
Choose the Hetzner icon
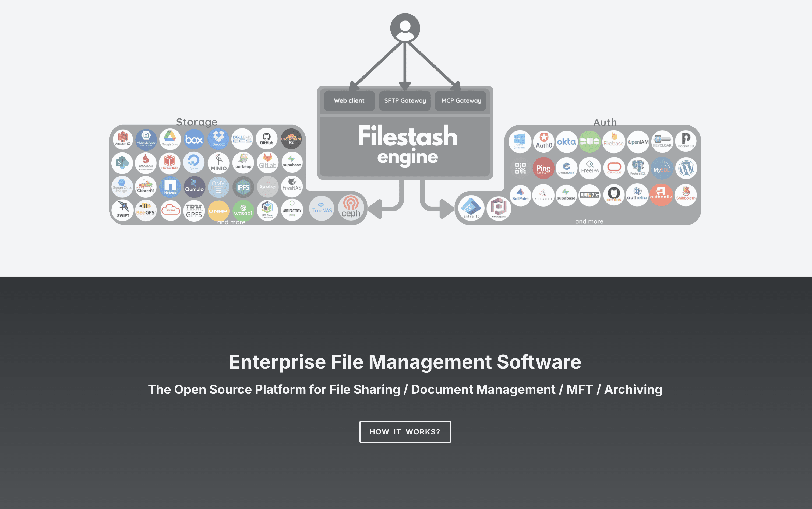pyautogui.click(x=170, y=163)
